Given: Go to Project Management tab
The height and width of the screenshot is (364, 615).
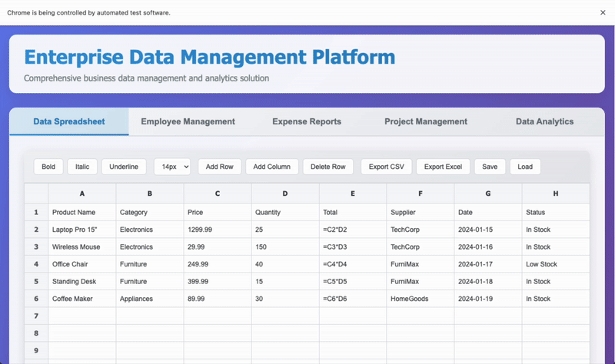Looking at the screenshot, I should 426,121.
